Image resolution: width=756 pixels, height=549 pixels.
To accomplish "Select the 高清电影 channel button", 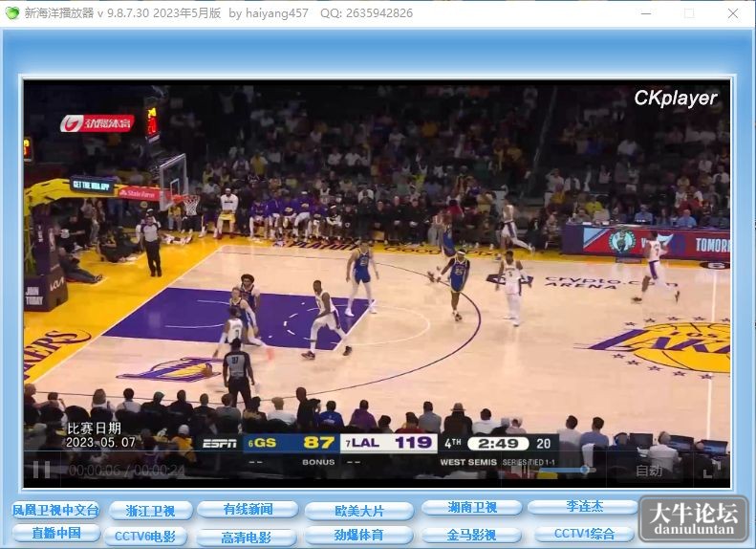I will click(x=246, y=537).
